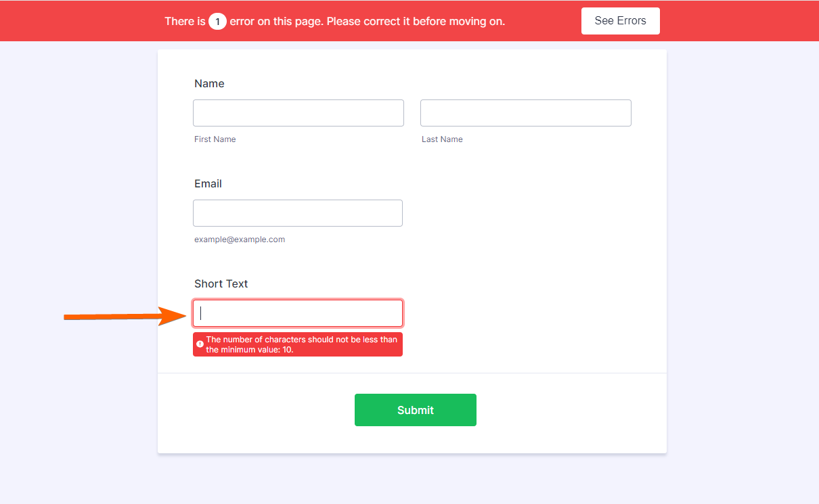Click empty white space right of Email field
The width and height of the screenshot is (819, 504).
pyautogui.click(x=528, y=213)
